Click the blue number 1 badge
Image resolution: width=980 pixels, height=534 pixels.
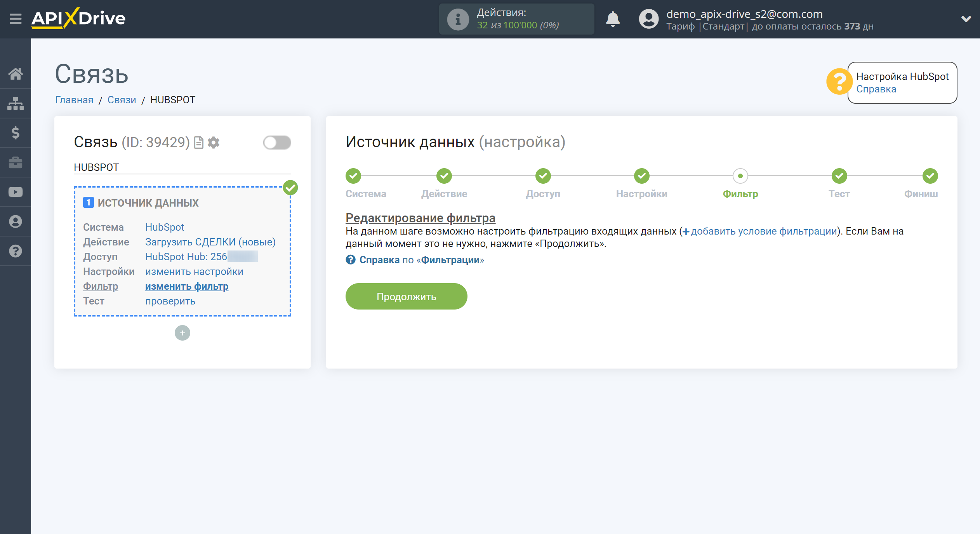pyautogui.click(x=89, y=203)
